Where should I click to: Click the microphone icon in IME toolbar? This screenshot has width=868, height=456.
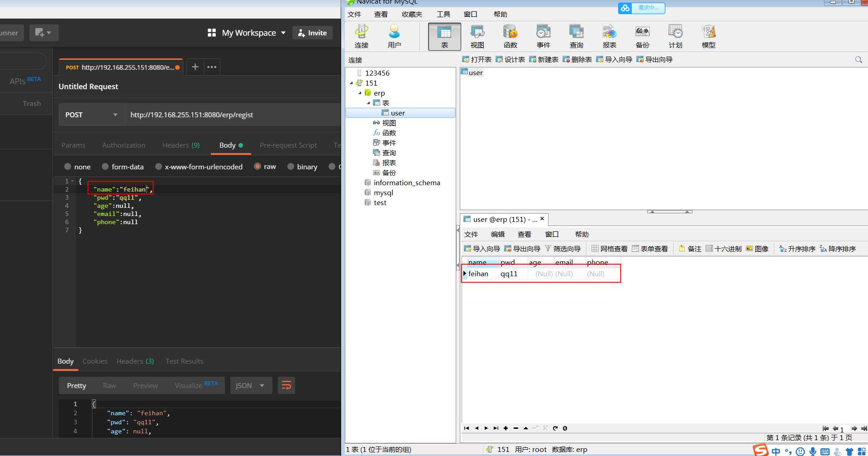[x=813, y=451]
